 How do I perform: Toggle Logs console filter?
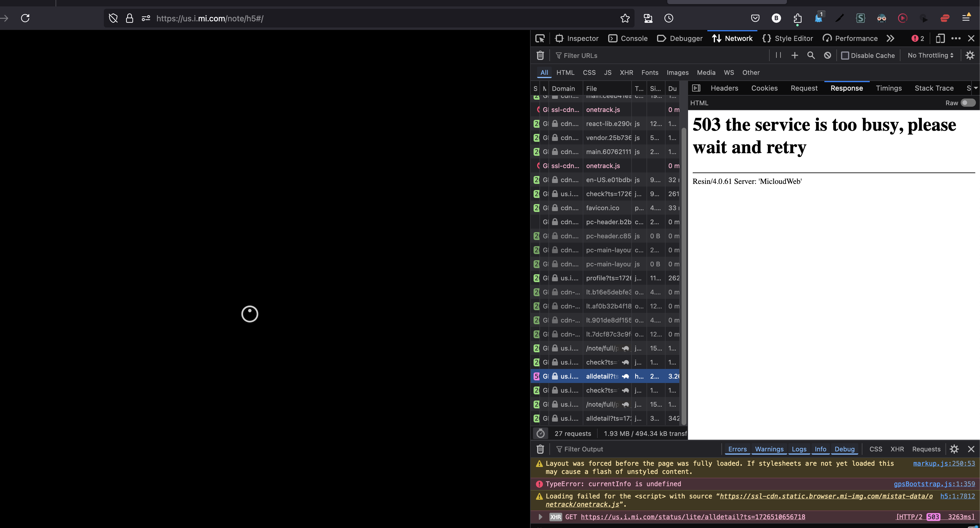point(799,449)
